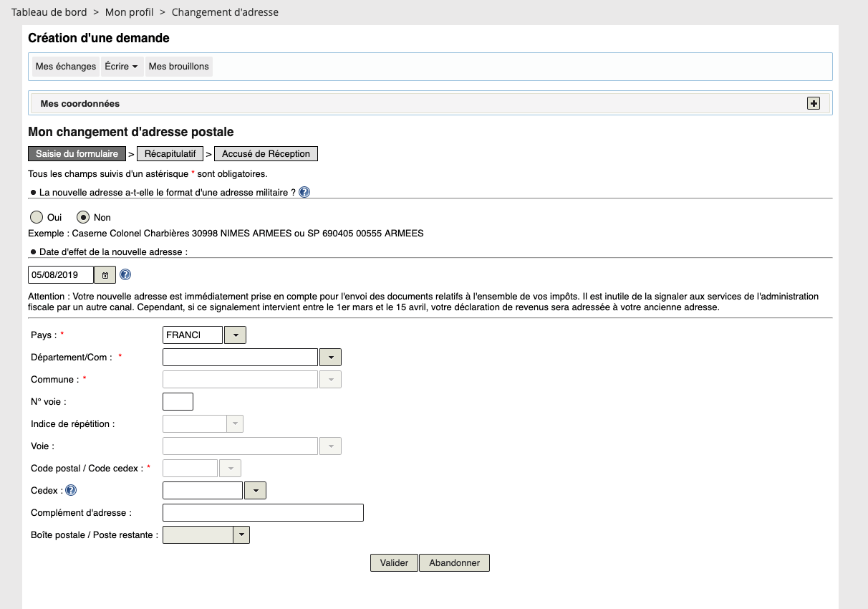Viewport: 868px width, 609px height.
Task: Open the Voie dropdown arrow
Action: [x=330, y=446]
